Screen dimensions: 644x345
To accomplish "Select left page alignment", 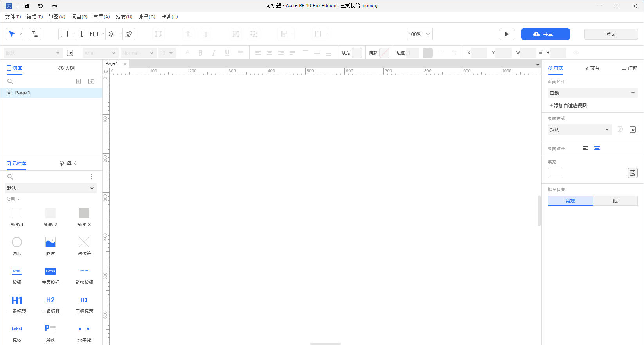I will [x=586, y=148].
